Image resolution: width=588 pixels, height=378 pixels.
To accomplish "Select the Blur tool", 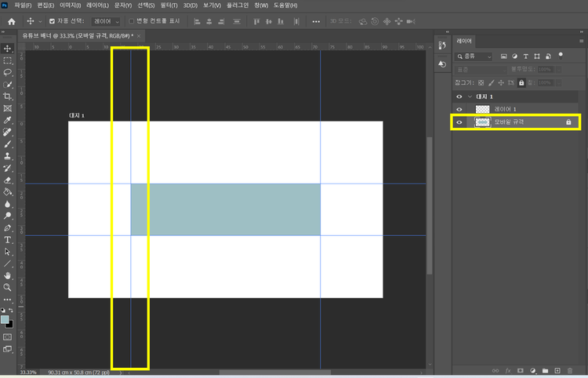I will [8, 204].
